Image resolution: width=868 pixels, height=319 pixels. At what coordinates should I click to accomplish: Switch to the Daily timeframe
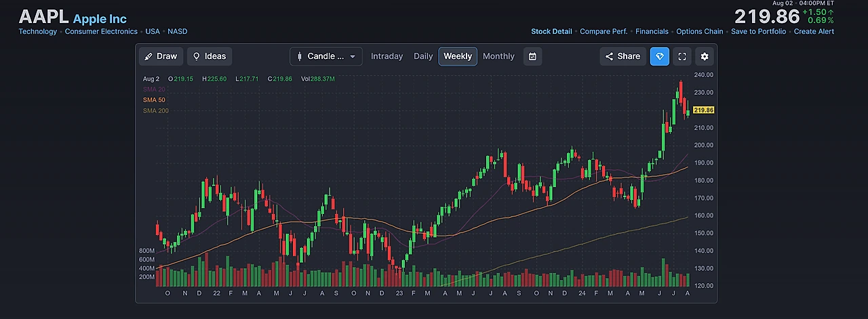tap(423, 56)
